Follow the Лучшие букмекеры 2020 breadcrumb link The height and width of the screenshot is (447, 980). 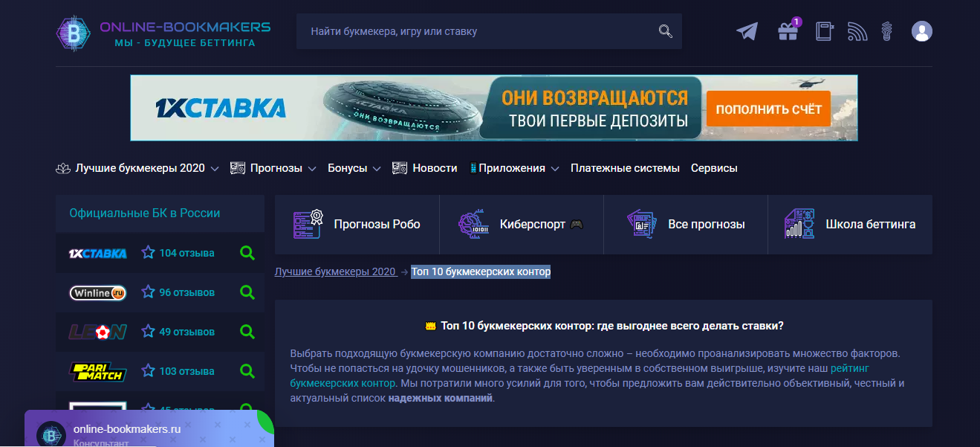(335, 271)
